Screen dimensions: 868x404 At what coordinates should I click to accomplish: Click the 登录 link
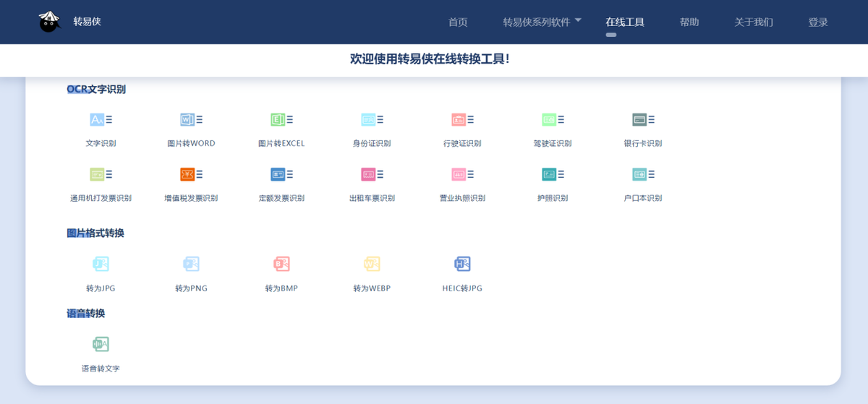818,22
